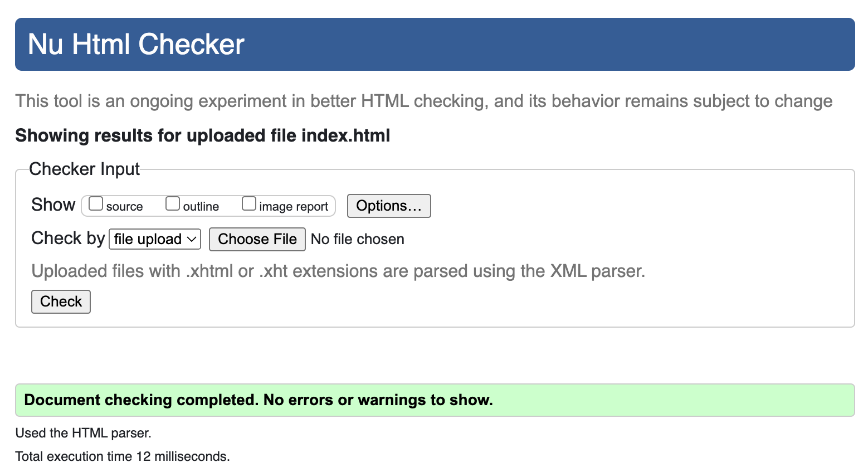Select the 'Showing results for index.html' heading

pos(202,135)
